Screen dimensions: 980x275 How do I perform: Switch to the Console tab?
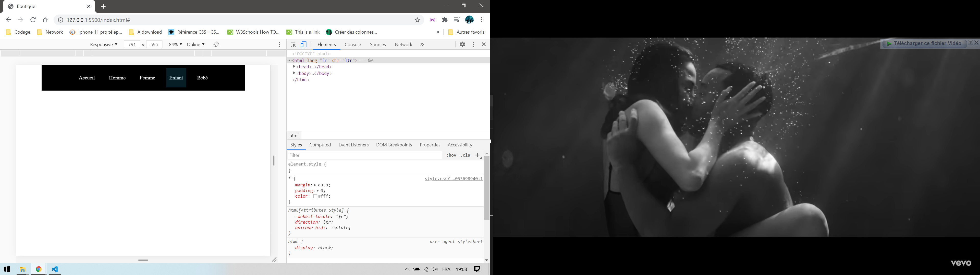pyautogui.click(x=353, y=45)
